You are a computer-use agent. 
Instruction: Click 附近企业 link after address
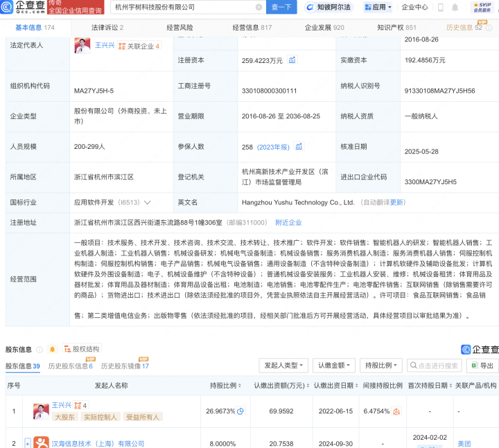288,222
